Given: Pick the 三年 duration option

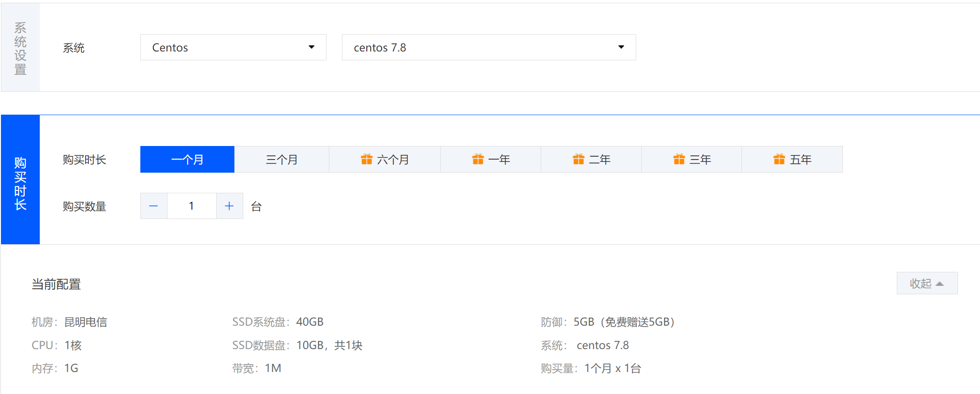Looking at the screenshot, I should 692,160.
